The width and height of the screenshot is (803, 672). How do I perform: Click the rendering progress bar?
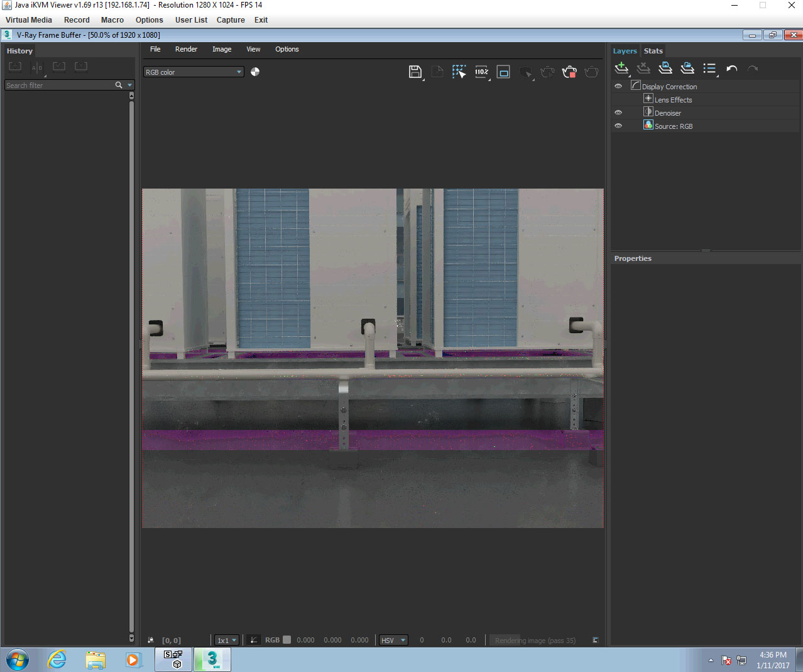[x=538, y=640]
